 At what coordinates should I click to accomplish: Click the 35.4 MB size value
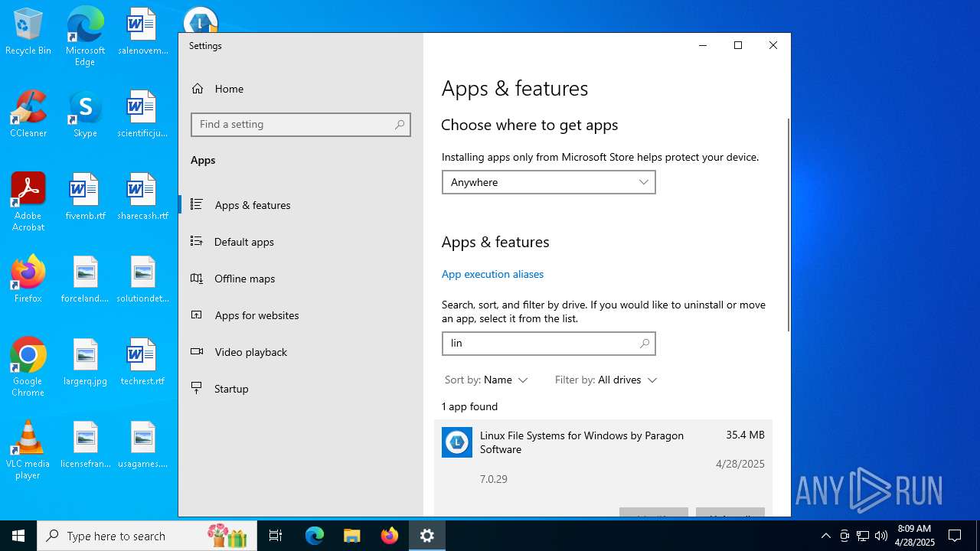[x=745, y=435]
